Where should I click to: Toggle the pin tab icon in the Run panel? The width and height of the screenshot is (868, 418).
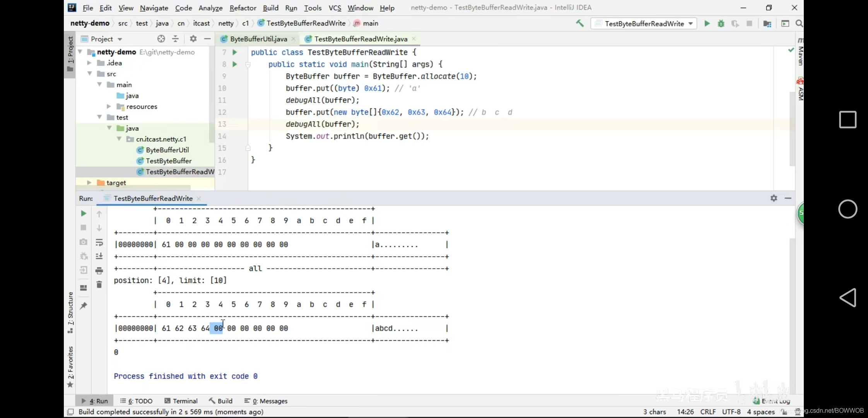pos(83,306)
